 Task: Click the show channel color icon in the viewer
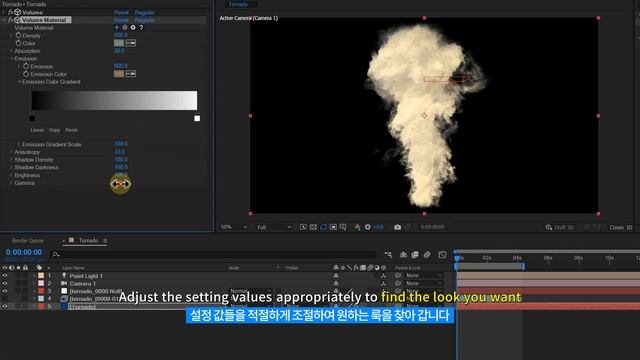(357, 227)
